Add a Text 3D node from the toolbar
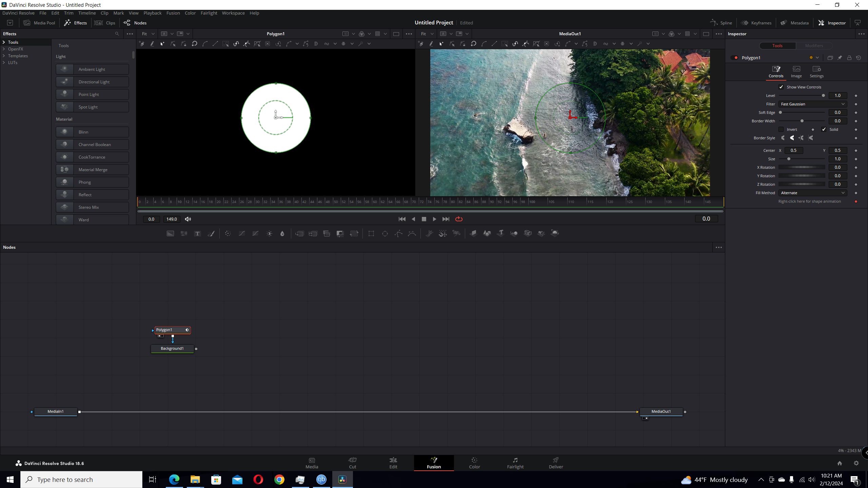868x488 pixels. [x=500, y=233]
